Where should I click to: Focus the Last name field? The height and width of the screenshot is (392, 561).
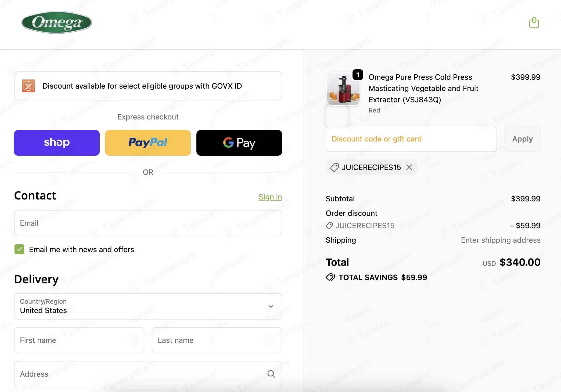[217, 340]
